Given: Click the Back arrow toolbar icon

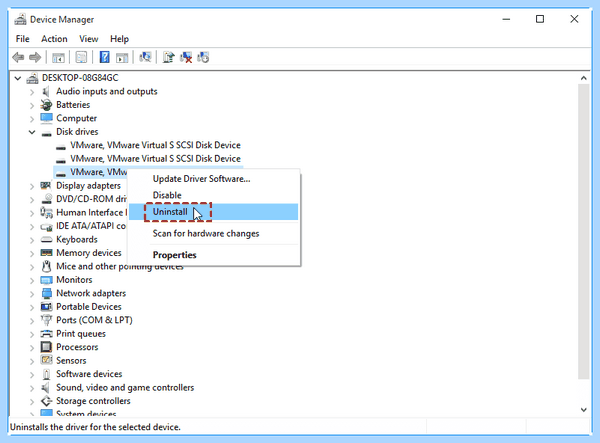Looking at the screenshot, I should click(18, 58).
